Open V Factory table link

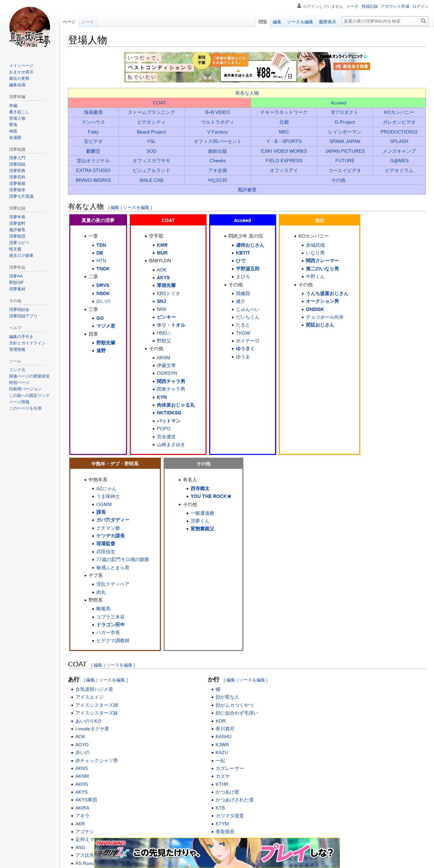tap(217, 132)
